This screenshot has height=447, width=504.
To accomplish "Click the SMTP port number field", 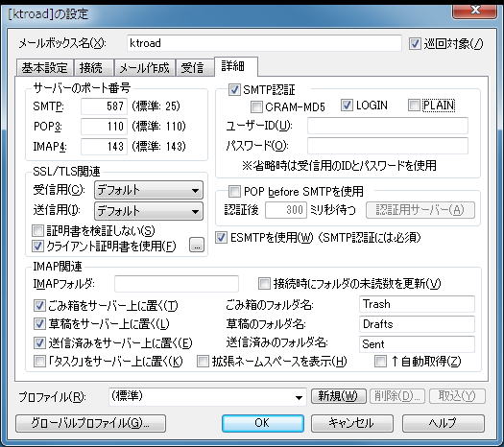I will pyautogui.click(x=104, y=106).
